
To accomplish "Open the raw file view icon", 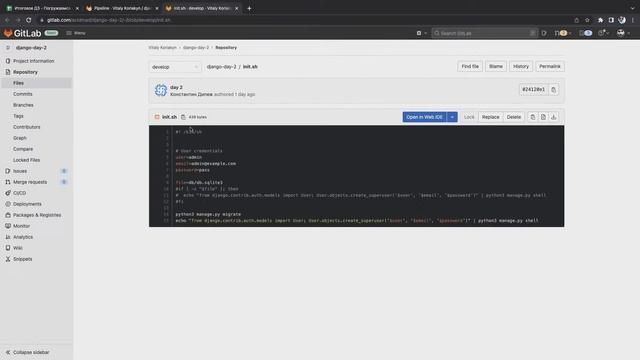I will coord(543,117).
